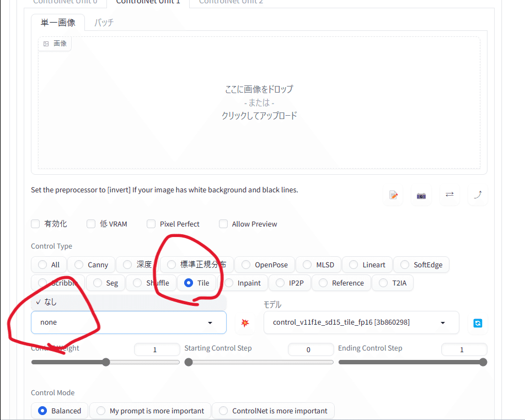This screenshot has width=525, height=420.
Task: Select Balanced control mode
Action: (60, 411)
